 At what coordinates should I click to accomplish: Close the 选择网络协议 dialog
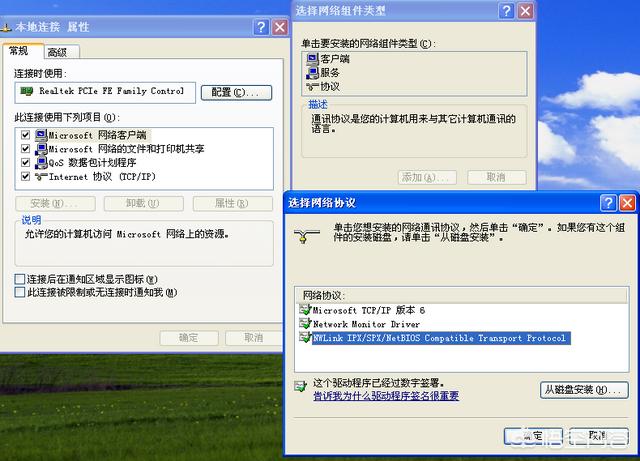[x=627, y=203]
